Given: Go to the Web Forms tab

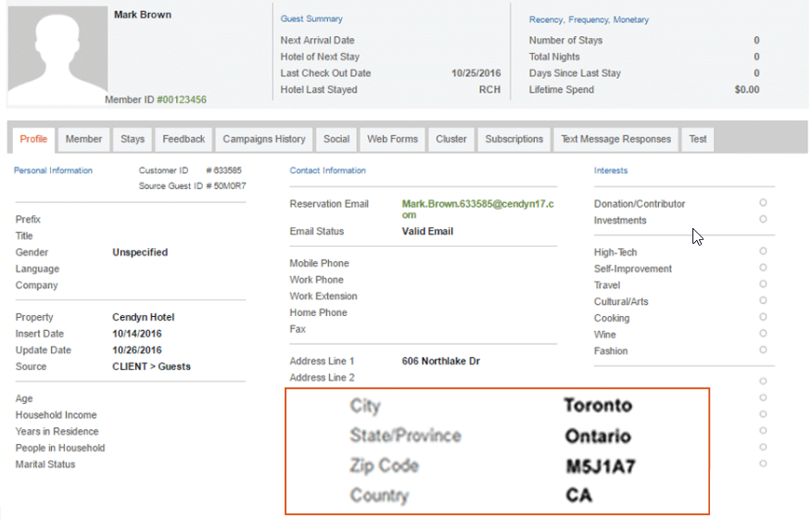Looking at the screenshot, I should coord(392,139).
